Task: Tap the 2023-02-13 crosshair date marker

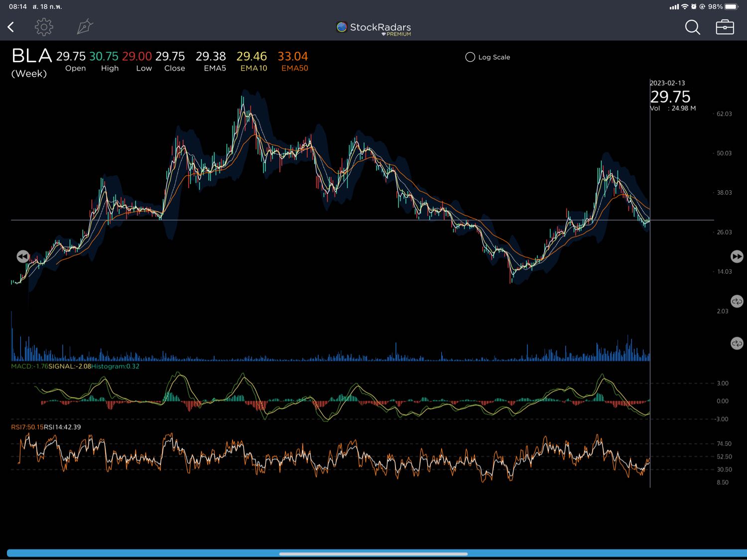Action: (x=667, y=83)
